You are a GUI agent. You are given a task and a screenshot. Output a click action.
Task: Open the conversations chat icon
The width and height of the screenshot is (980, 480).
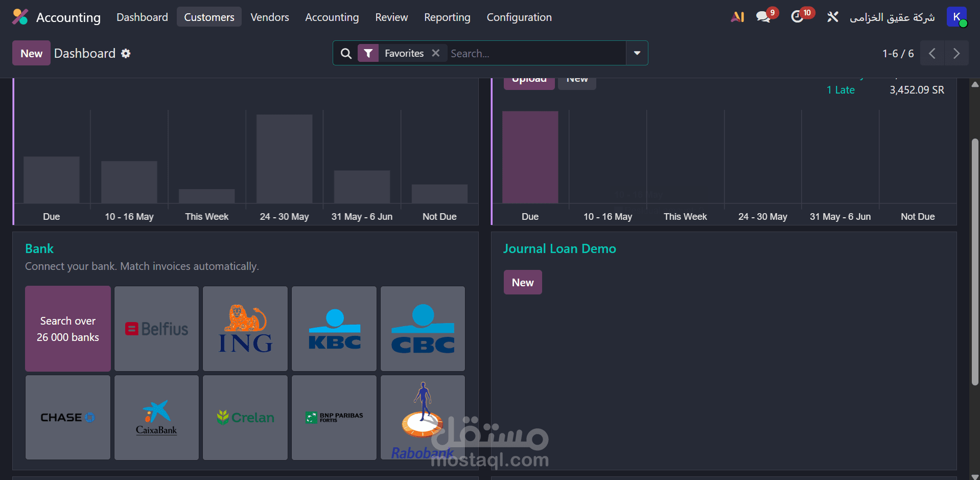(x=763, y=17)
